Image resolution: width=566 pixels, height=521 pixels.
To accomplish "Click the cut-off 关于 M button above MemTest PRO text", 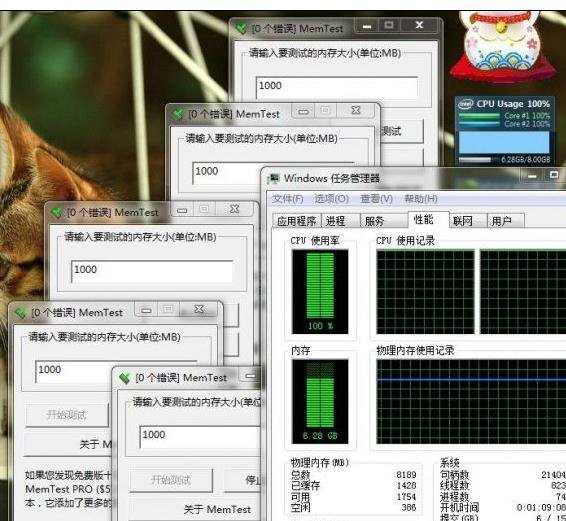I will (69, 444).
